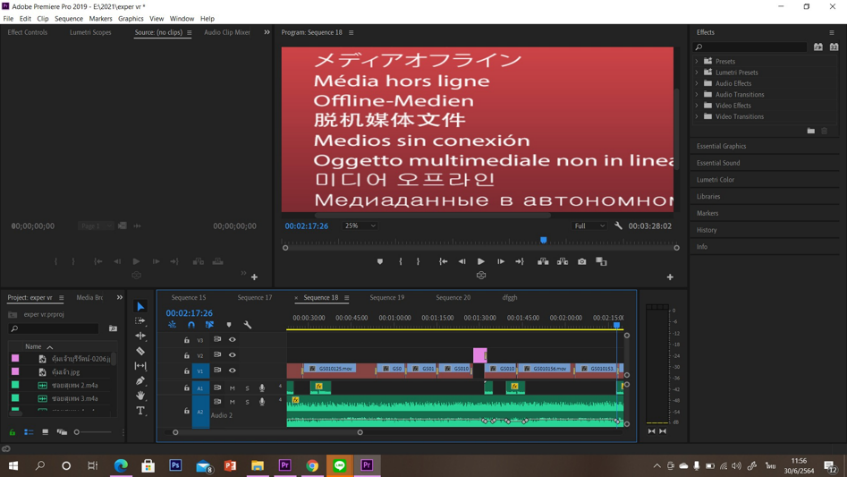Open the Full playback resolution dropdown
The width and height of the screenshot is (847, 477).
coord(589,226)
